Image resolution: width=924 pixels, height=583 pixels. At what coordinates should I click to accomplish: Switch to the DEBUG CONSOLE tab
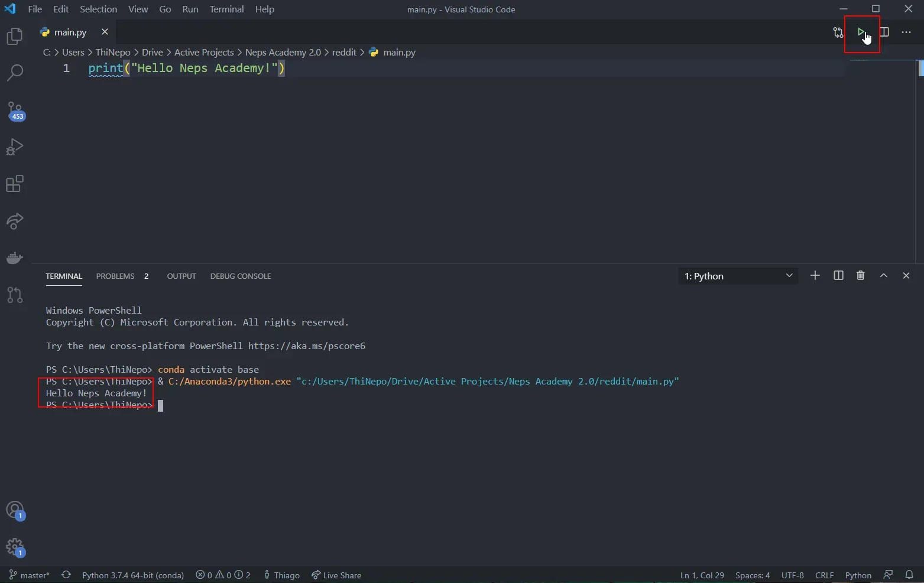pyautogui.click(x=241, y=276)
